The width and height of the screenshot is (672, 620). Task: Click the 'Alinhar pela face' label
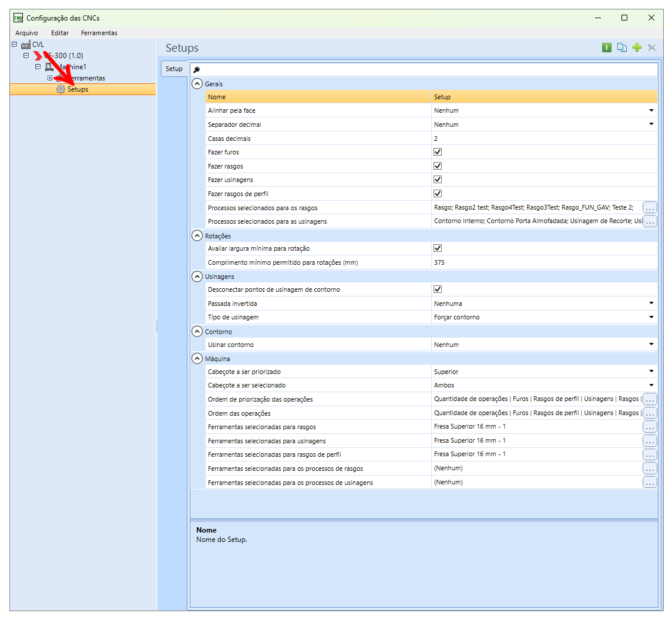(231, 110)
